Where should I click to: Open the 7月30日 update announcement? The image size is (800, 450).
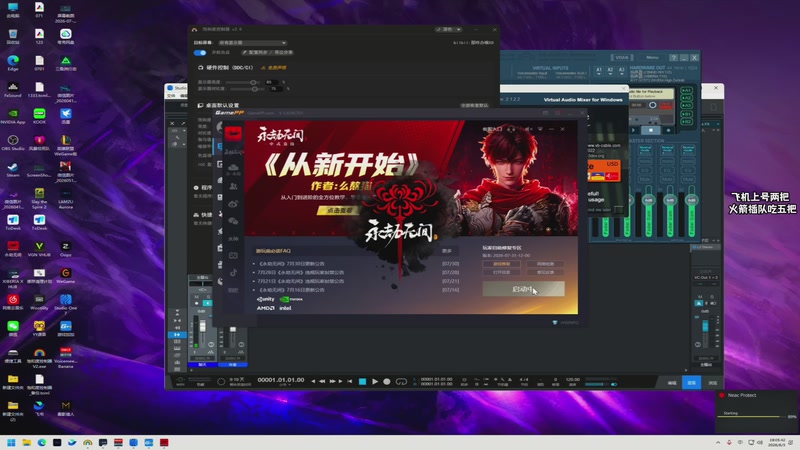point(292,264)
